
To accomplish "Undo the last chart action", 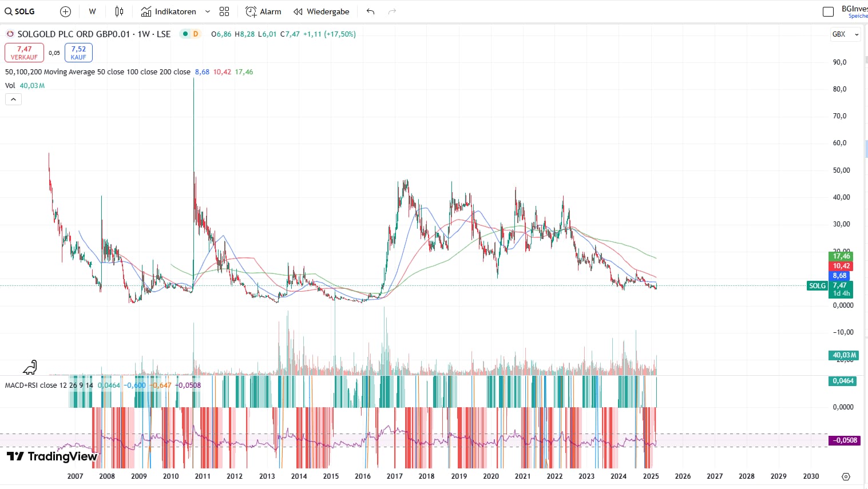I will [x=371, y=11].
